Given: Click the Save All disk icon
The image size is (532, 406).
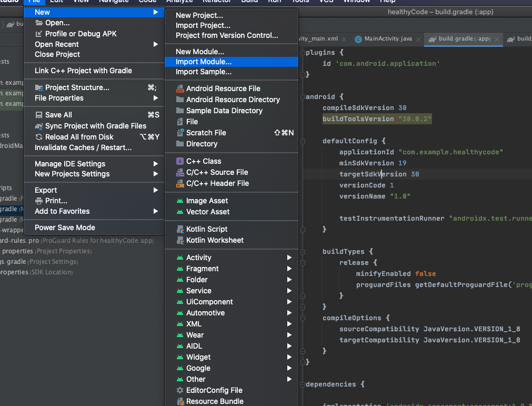Looking at the screenshot, I should pos(39,115).
